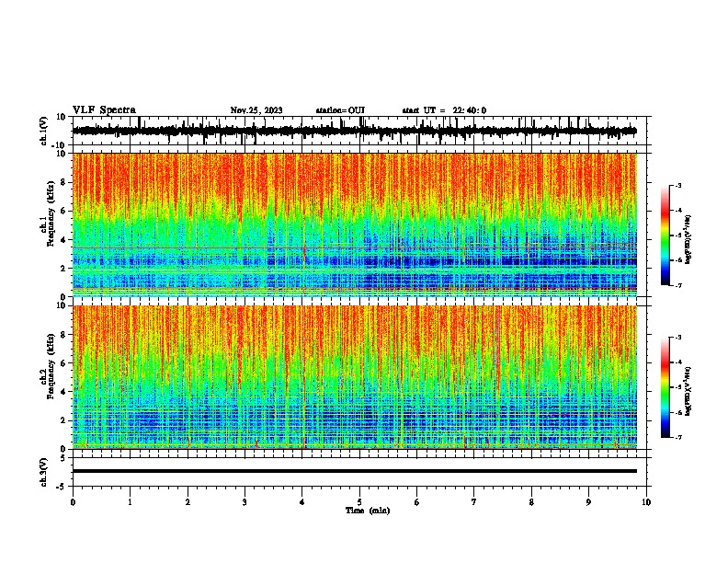Screen dimensions: 728x563
Task: Click the ch.2 spectrogram panel
Action: point(355,377)
